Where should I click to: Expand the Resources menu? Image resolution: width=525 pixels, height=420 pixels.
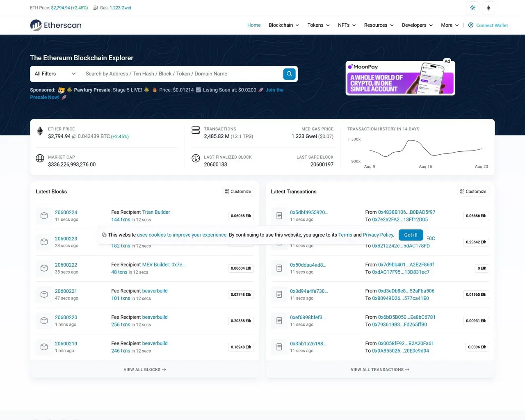379,25
